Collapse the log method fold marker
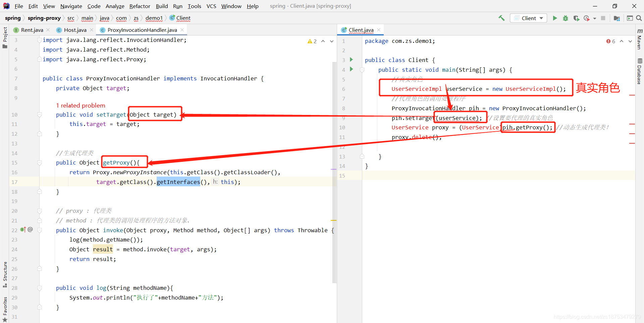644x323 pixels. pyautogui.click(x=39, y=288)
